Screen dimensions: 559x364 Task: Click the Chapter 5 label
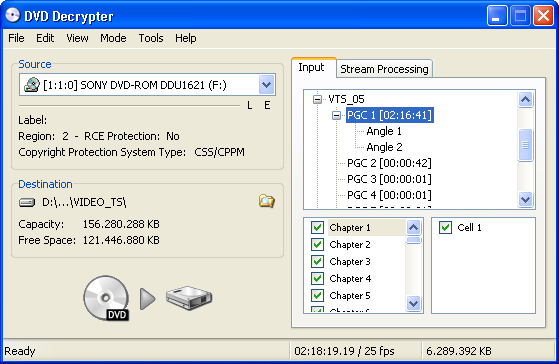click(350, 296)
